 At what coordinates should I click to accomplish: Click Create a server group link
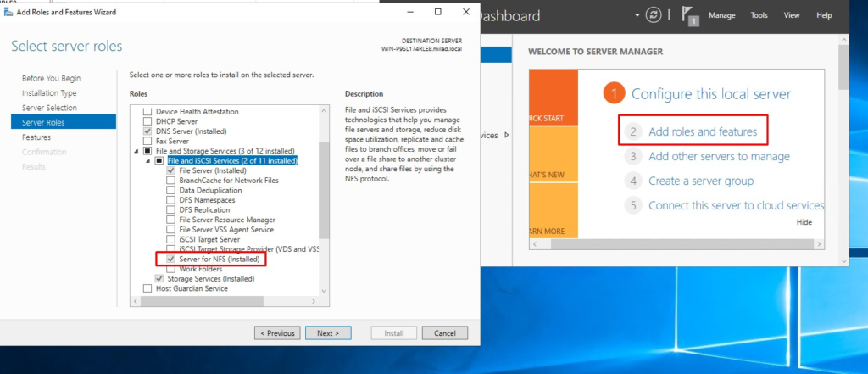[701, 181]
